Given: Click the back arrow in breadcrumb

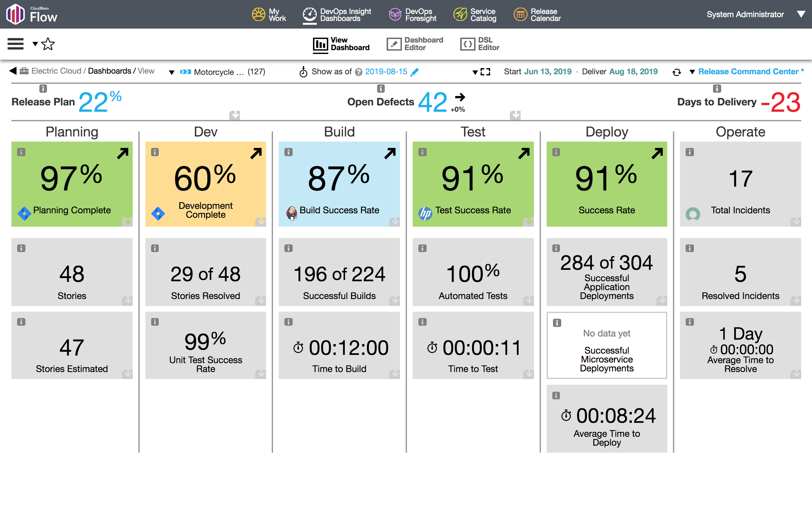Looking at the screenshot, I should (x=13, y=71).
